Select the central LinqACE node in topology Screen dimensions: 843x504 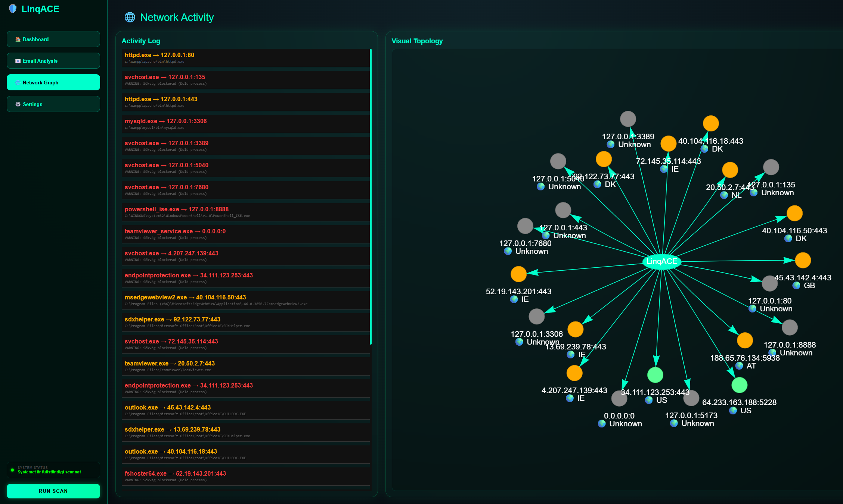click(x=662, y=262)
